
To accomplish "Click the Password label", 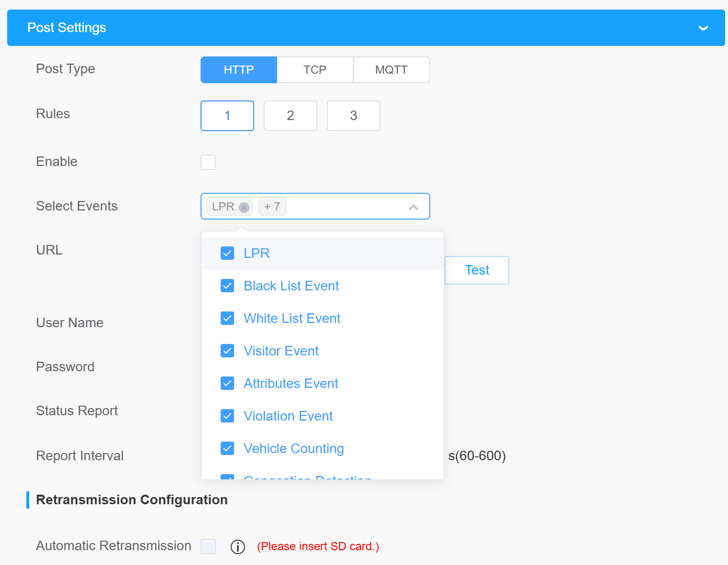I will [65, 367].
